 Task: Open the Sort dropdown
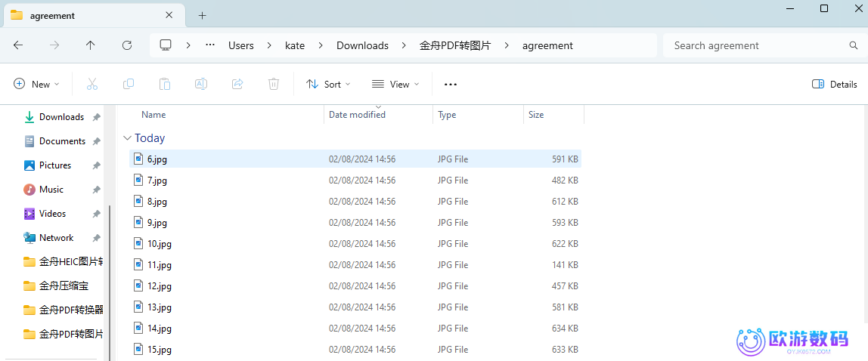[328, 84]
